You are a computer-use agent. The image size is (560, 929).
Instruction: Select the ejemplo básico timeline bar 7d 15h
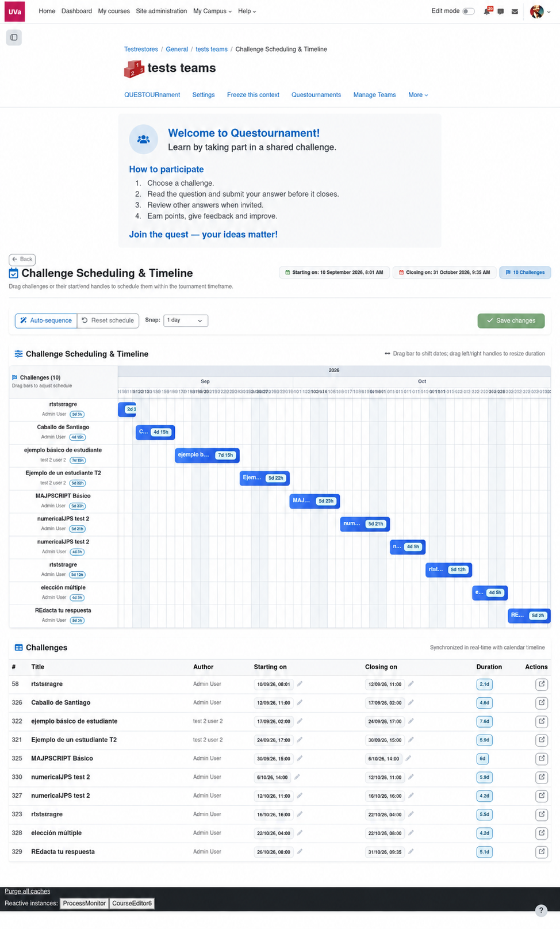click(207, 455)
